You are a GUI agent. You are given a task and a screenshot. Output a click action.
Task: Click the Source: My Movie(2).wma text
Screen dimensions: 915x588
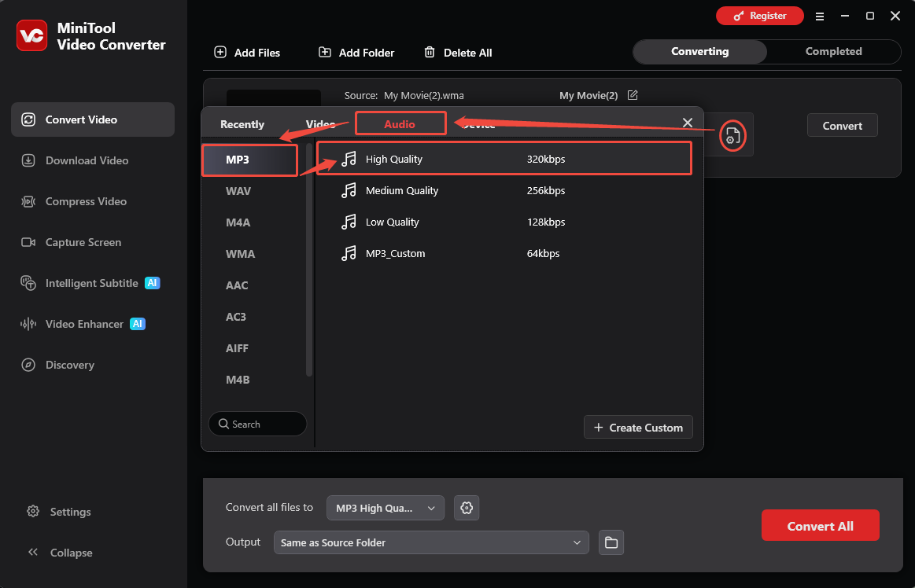click(x=404, y=95)
